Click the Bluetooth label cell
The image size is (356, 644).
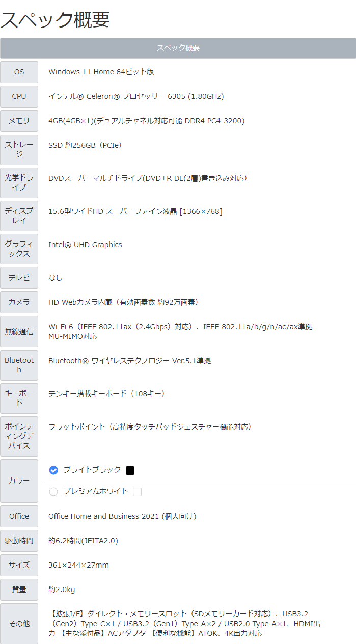[19, 365]
